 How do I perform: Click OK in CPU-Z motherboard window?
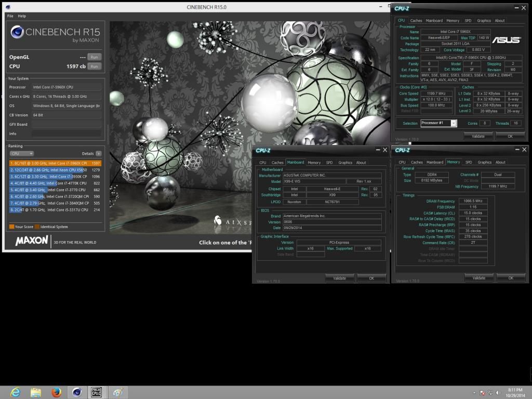pos(371,278)
